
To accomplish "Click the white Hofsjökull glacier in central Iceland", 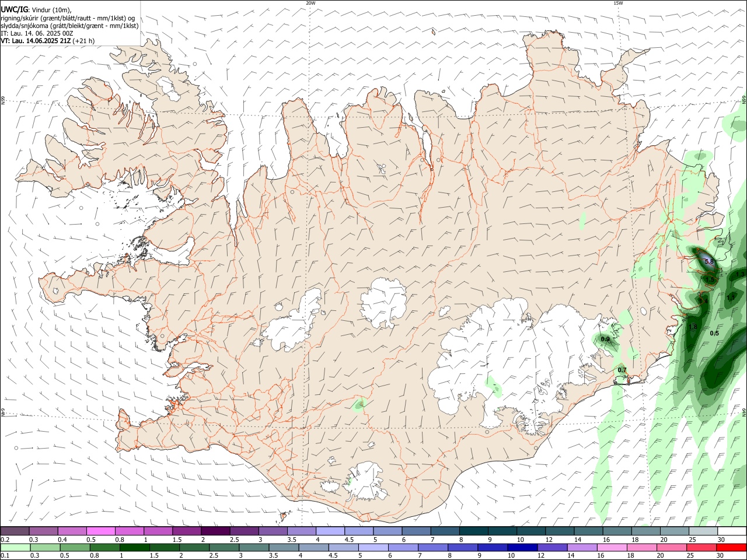I will pyautogui.click(x=383, y=302).
